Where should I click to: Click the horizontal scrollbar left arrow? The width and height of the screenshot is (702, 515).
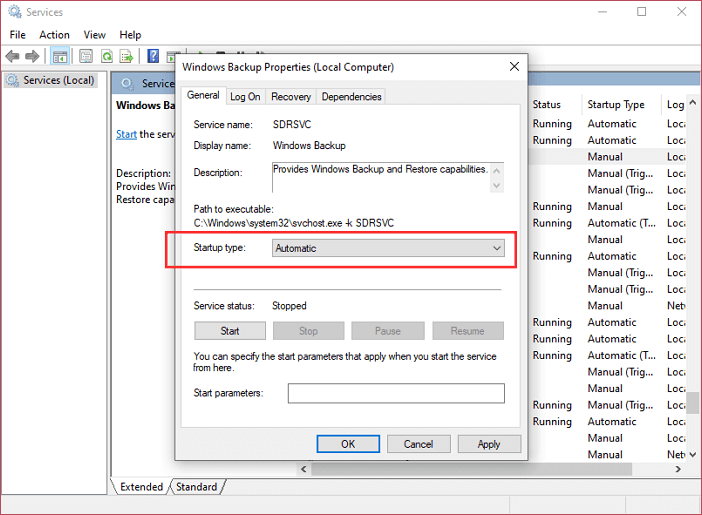pyautogui.click(x=304, y=469)
